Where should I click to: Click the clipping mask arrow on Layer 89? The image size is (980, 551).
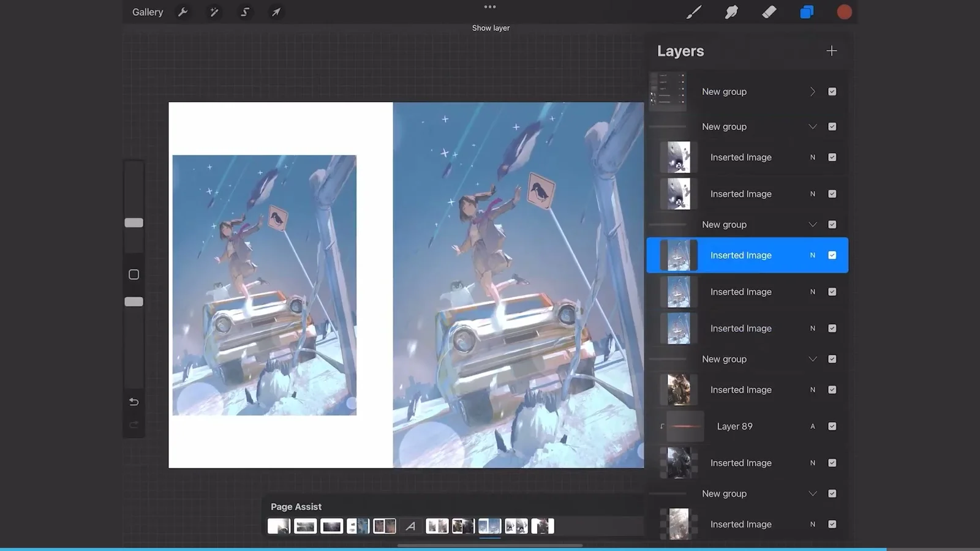[662, 427]
